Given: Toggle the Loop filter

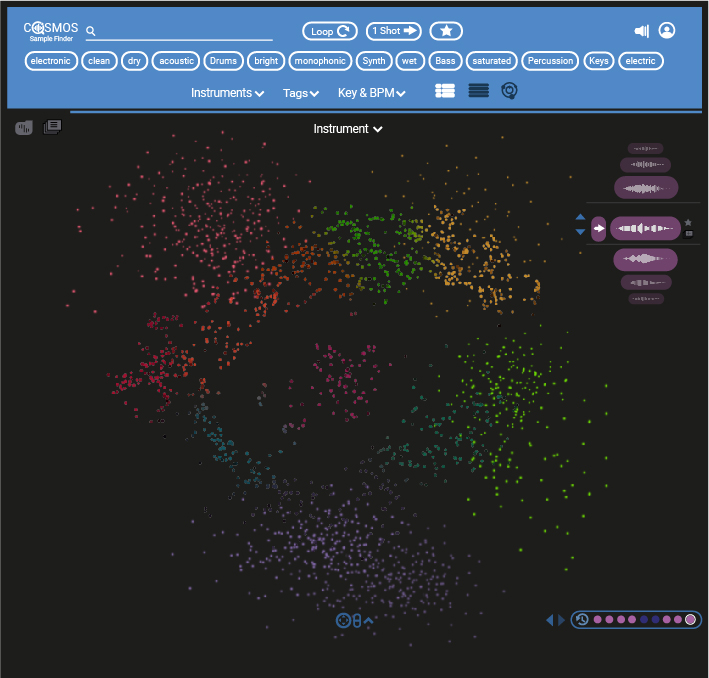Looking at the screenshot, I should click(x=330, y=31).
